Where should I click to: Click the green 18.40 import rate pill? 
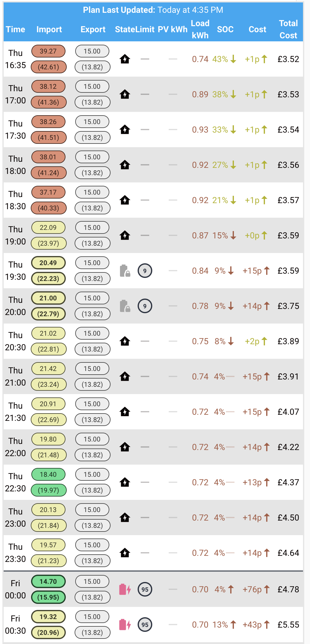[48, 474]
